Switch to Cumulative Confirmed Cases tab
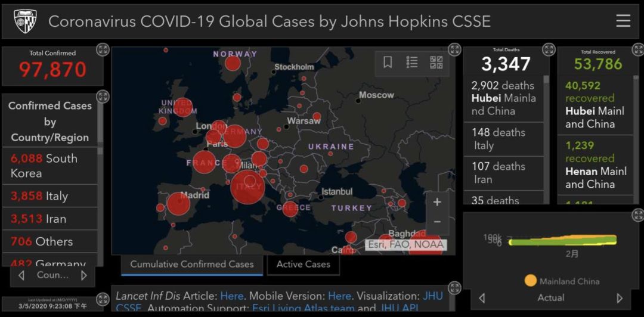 coord(192,265)
